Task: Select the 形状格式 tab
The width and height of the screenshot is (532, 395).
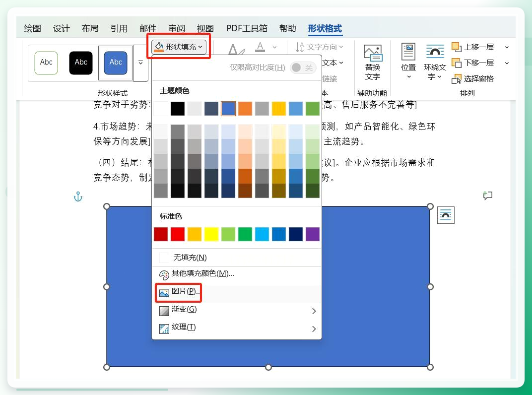Action: [325, 28]
